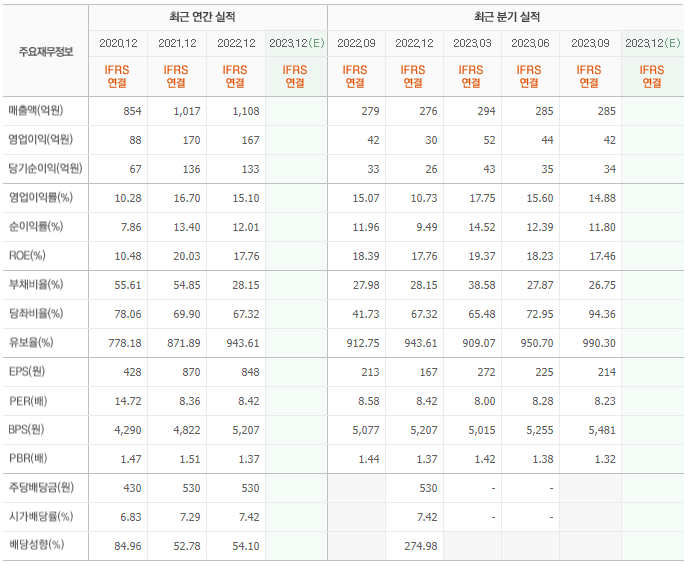Select quick ratio value '78.06'
The width and height of the screenshot is (690, 564).
click(x=128, y=315)
